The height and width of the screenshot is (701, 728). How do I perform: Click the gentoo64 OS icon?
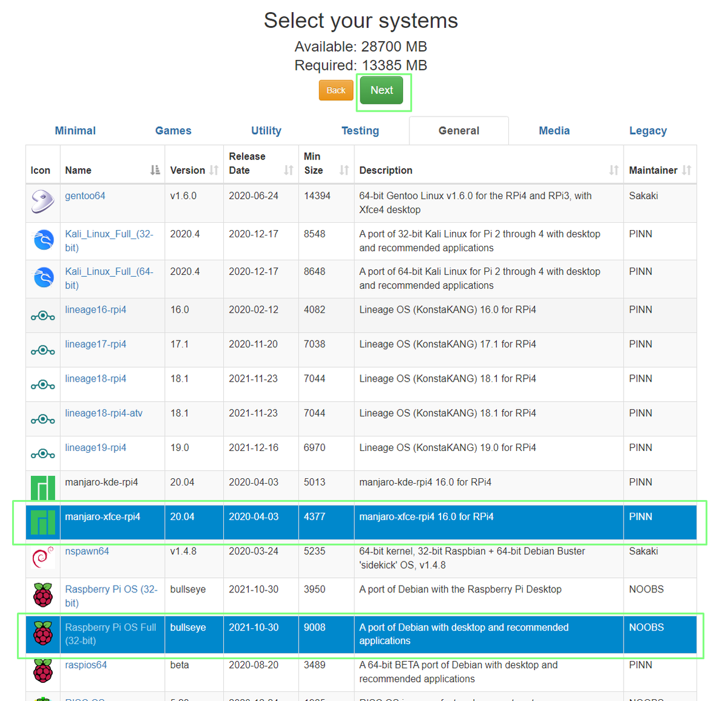[42, 201]
